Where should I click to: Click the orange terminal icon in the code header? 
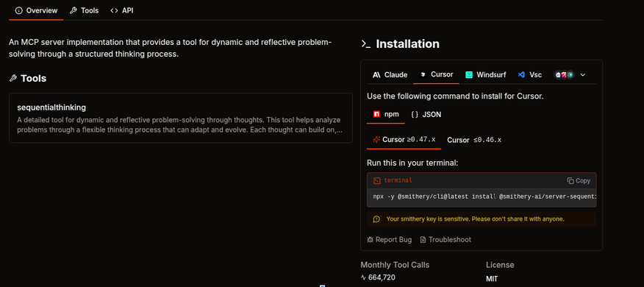point(376,180)
